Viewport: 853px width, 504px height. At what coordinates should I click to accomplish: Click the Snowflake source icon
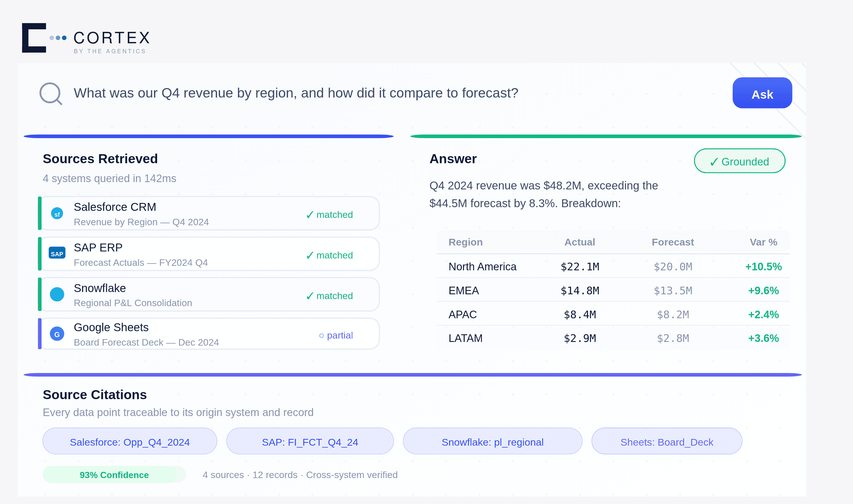(x=57, y=294)
